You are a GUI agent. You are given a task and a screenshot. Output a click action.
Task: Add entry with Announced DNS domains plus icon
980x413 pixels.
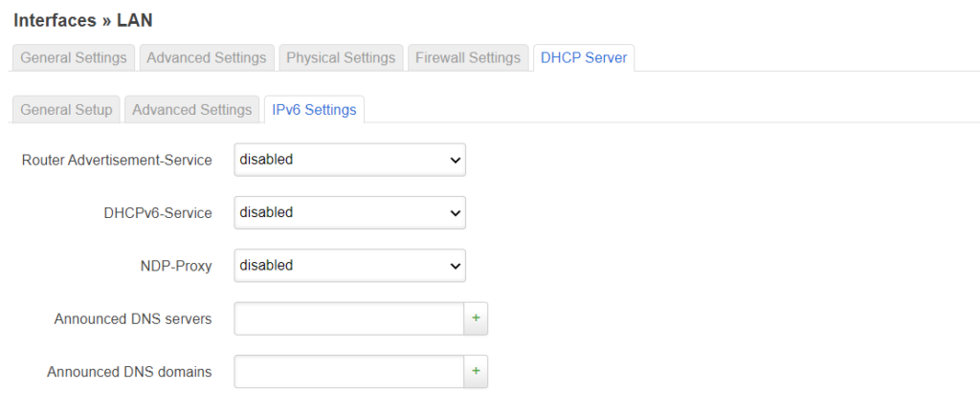click(476, 372)
